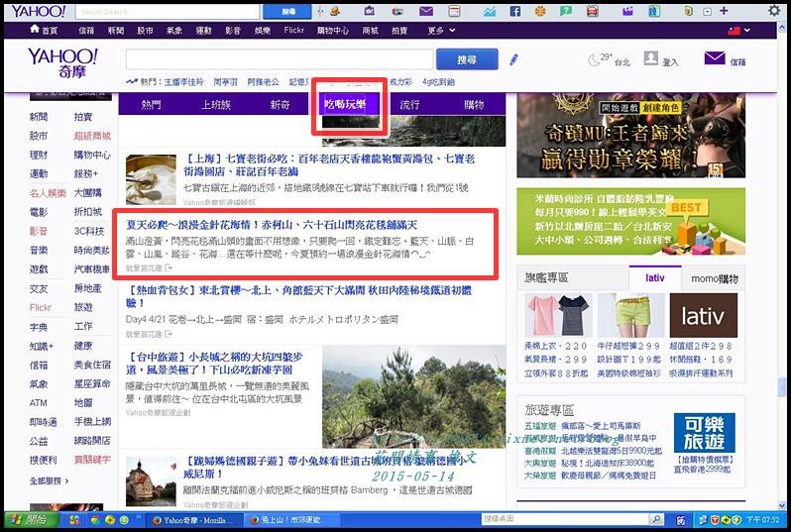Open 買關鍵字 in the left sidebar

92,460
